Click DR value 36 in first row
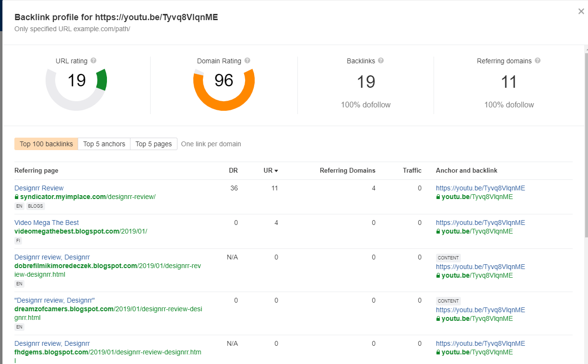Viewport: 588px width, 364px height. click(234, 188)
